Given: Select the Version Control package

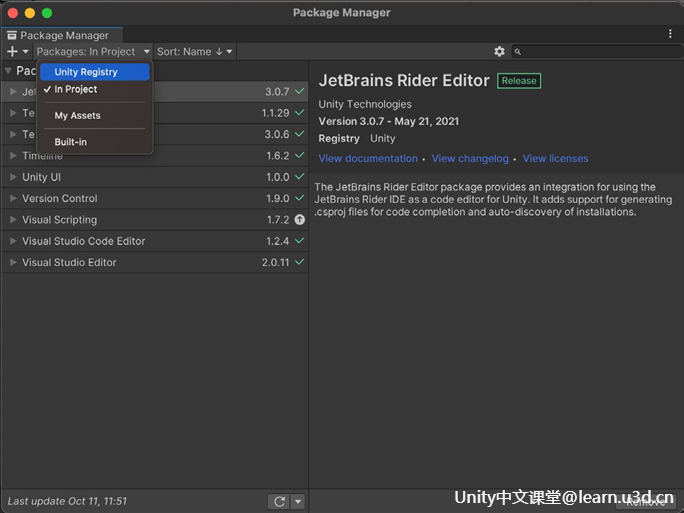Looking at the screenshot, I should [x=155, y=198].
